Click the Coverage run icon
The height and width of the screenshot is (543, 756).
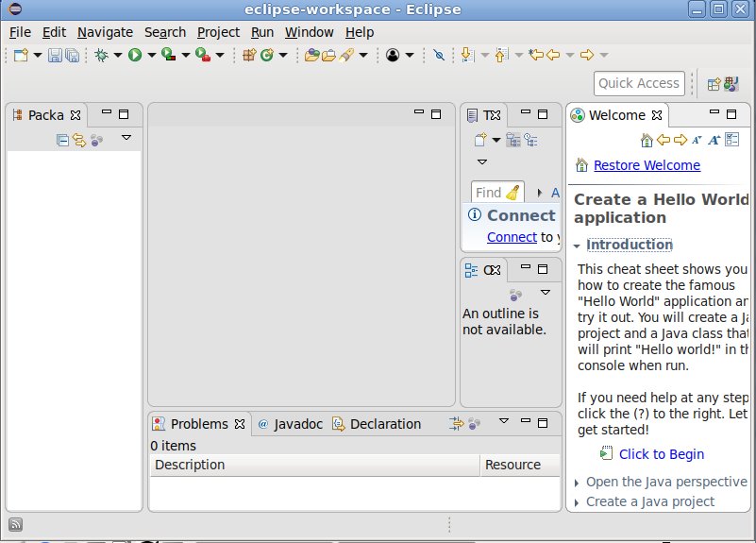click(168, 55)
